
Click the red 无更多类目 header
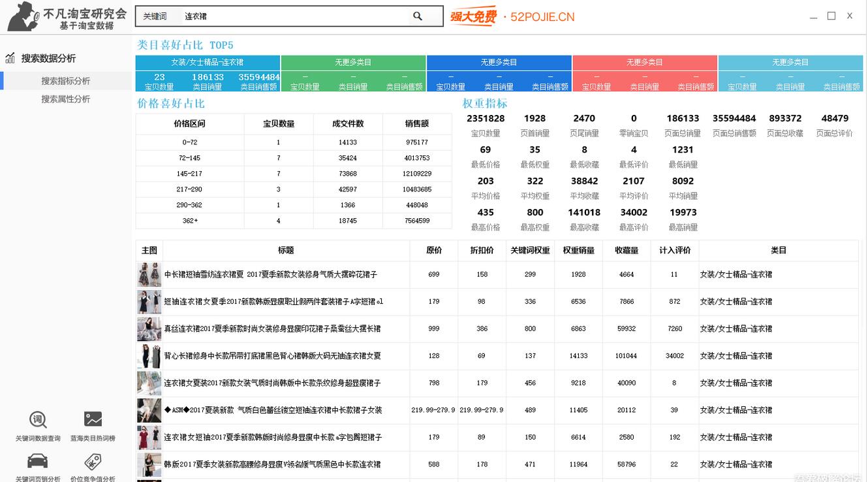click(x=645, y=62)
